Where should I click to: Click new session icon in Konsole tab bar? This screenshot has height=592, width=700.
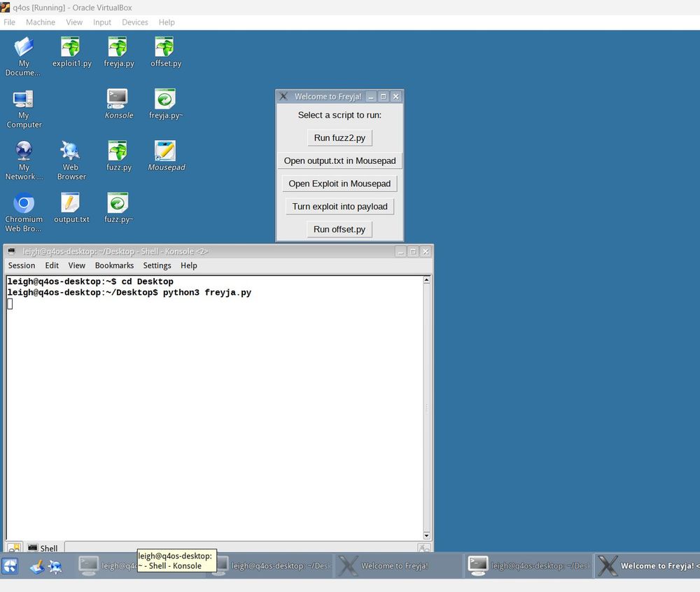[x=14, y=548]
